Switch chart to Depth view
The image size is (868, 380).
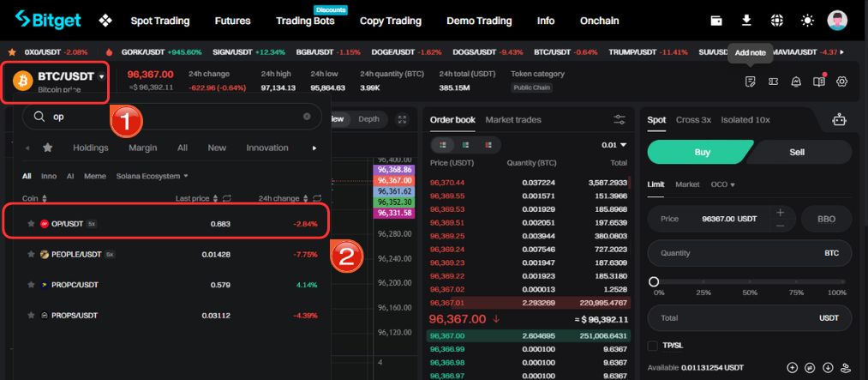coord(368,119)
